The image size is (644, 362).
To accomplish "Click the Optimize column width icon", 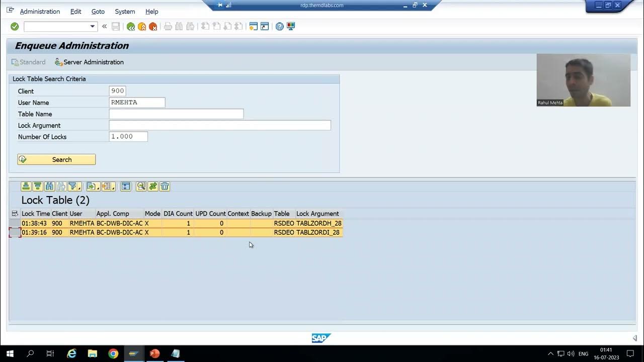I will (126, 187).
